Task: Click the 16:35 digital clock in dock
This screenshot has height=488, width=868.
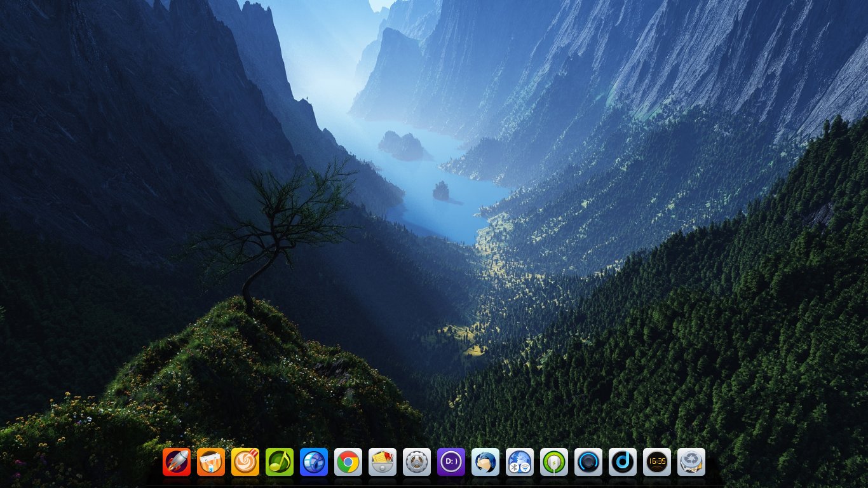Action: [657, 462]
